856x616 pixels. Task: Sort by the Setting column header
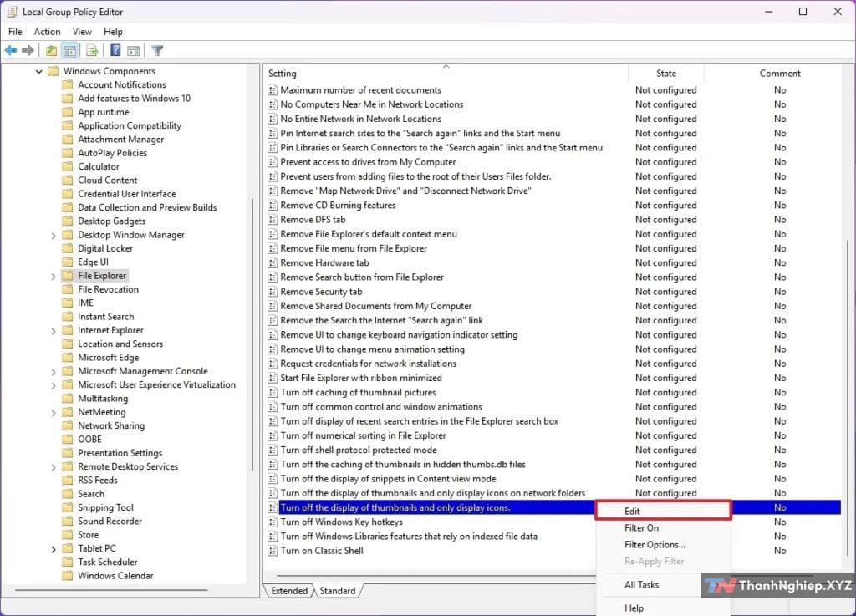pos(446,73)
